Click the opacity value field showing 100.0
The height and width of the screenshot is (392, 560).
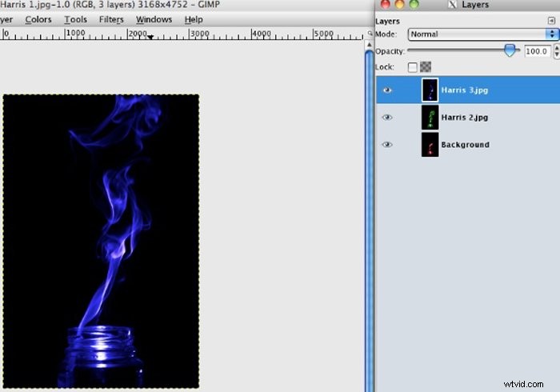click(x=536, y=51)
